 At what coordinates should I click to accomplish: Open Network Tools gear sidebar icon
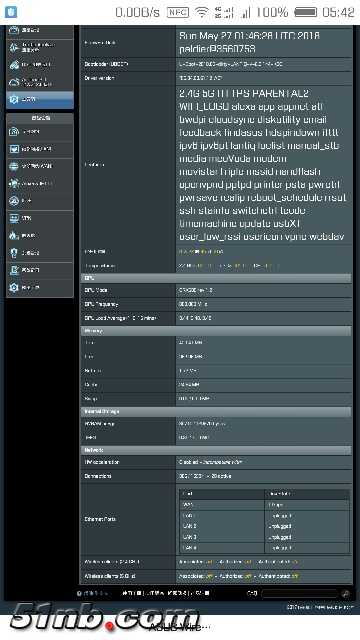tap(14, 288)
